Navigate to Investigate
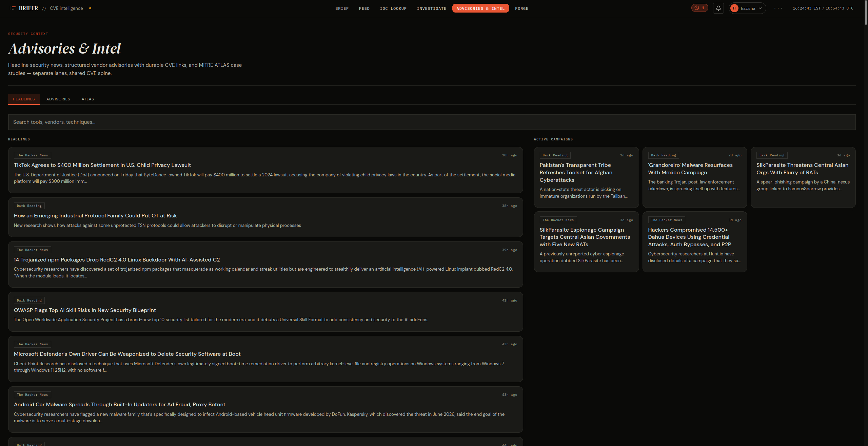This screenshot has width=868, height=446. [431, 8]
